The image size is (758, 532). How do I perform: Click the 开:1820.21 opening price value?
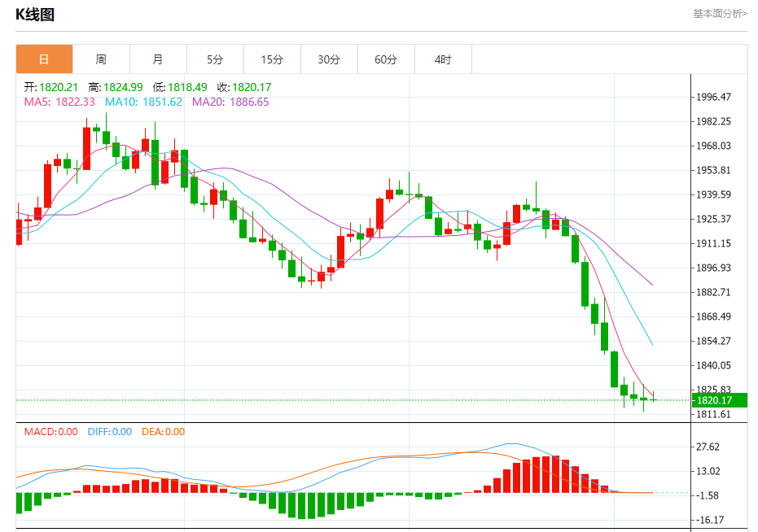point(50,87)
